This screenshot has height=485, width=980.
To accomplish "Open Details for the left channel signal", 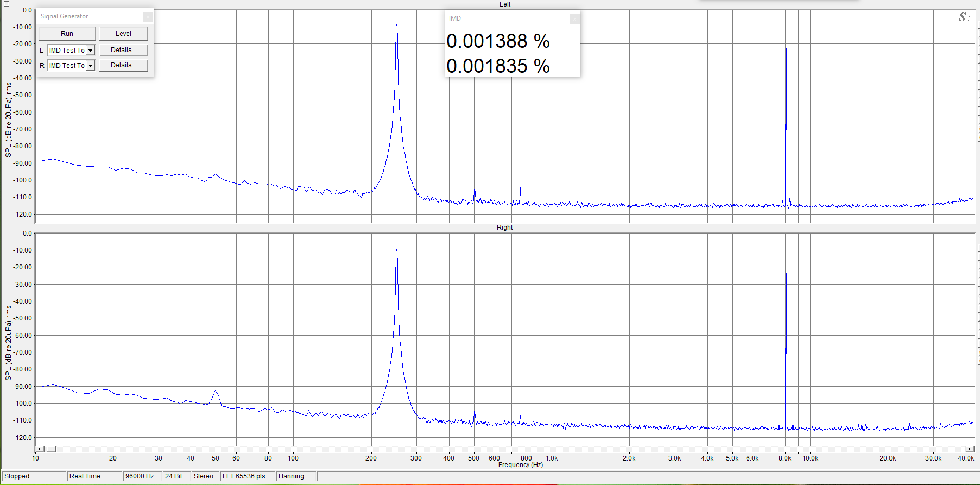I will 123,50.
